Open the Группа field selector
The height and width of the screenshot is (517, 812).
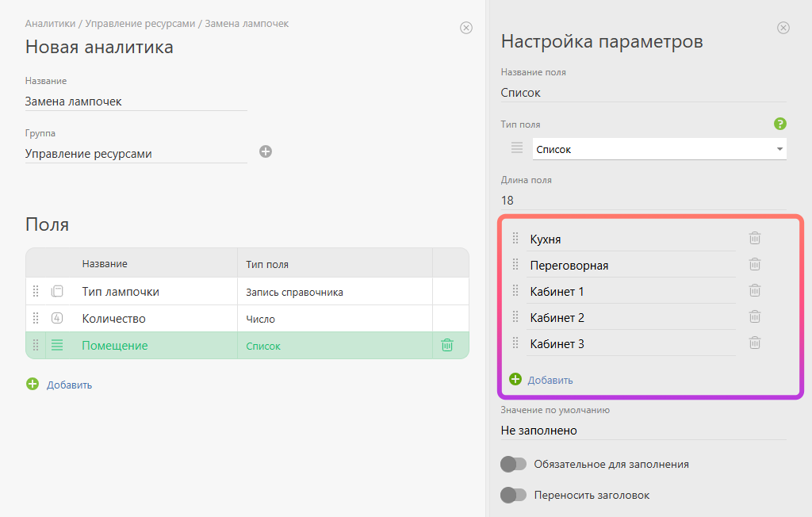tap(136, 154)
